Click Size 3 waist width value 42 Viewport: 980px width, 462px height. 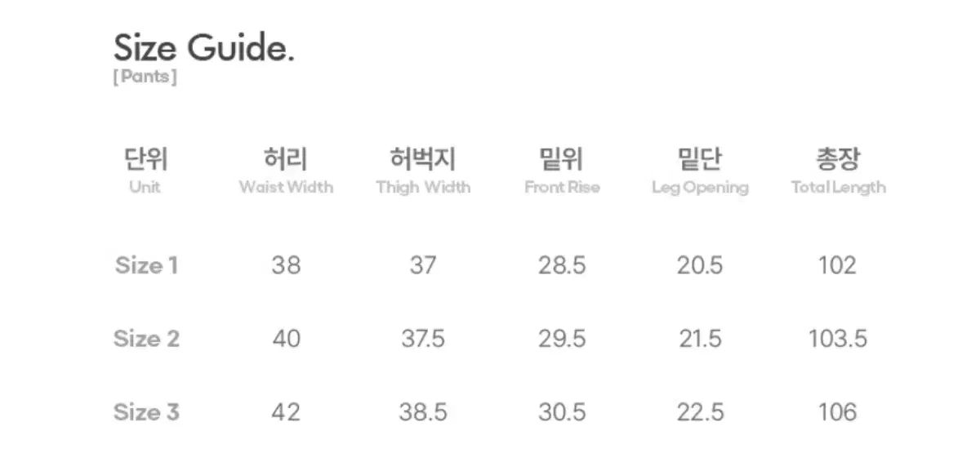tap(286, 412)
